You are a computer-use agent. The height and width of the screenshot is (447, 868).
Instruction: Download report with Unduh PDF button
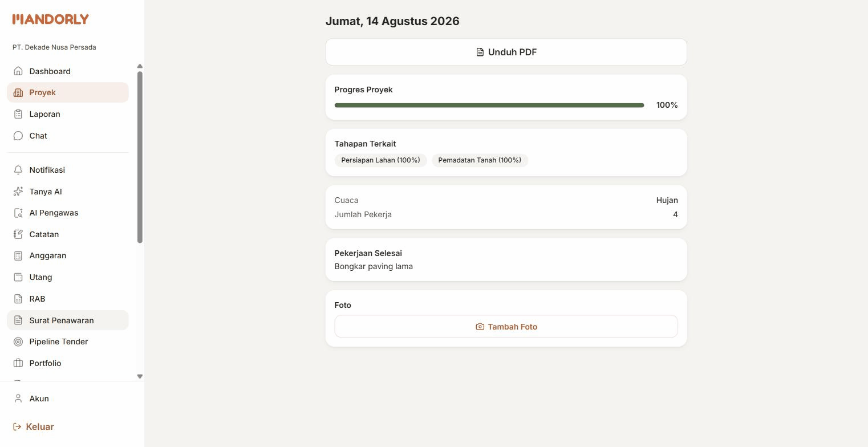pyautogui.click(x=506, y=52)
